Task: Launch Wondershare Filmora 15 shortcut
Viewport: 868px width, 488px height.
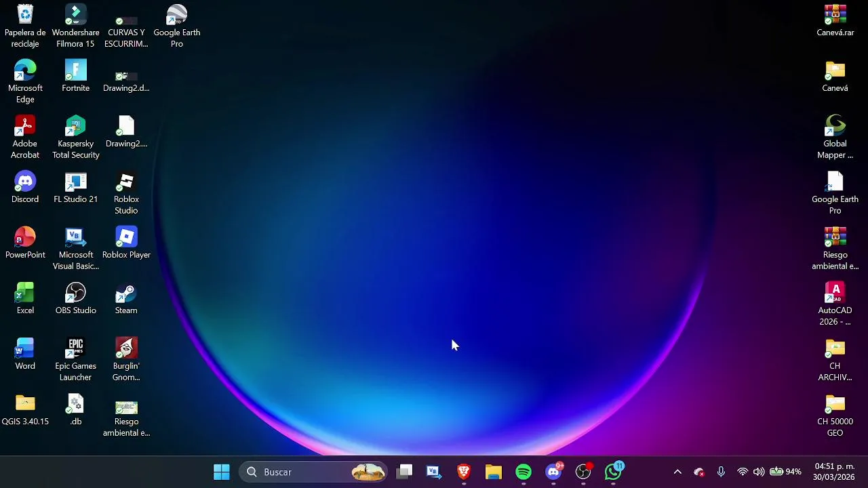Action: click(x=75, y=26)
